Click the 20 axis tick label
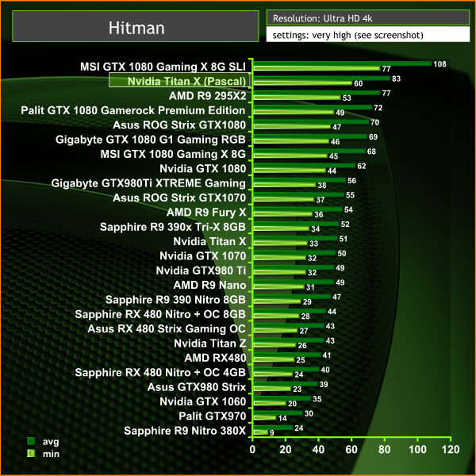 click(286, 449)
